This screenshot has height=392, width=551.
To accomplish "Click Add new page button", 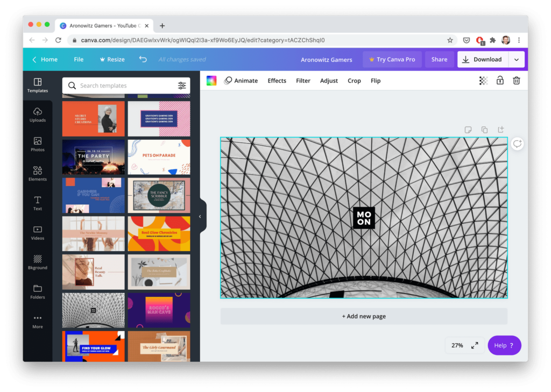I will [x=364, y=316].
